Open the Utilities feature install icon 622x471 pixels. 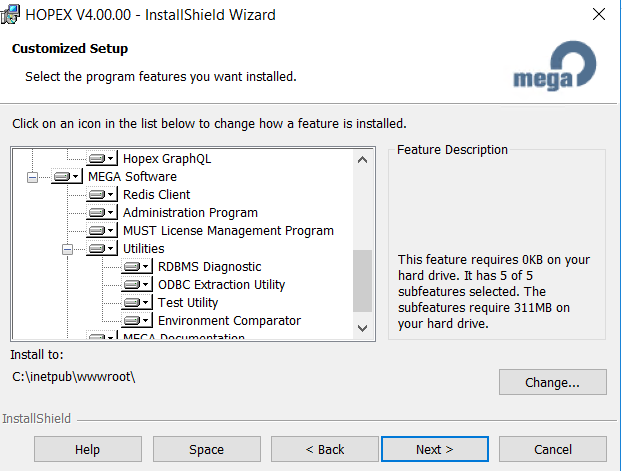[x=101, y=249]
